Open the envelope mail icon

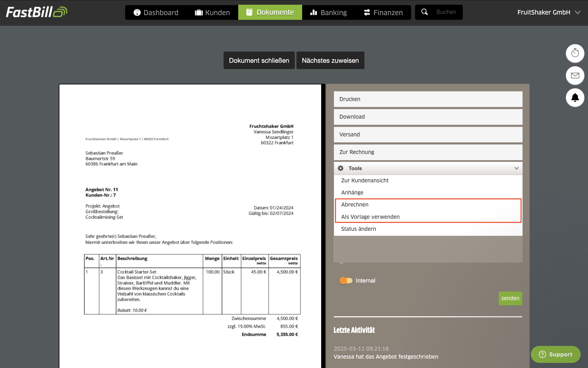pos(575,75)
